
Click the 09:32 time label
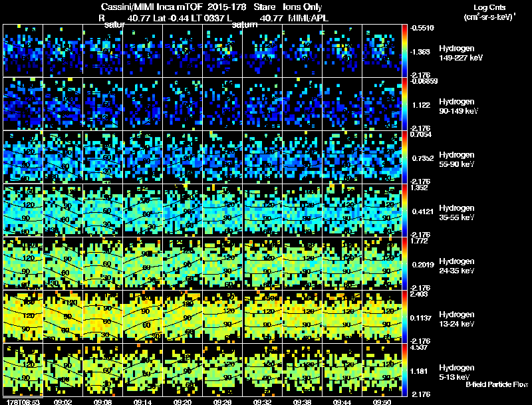[262, 402]
